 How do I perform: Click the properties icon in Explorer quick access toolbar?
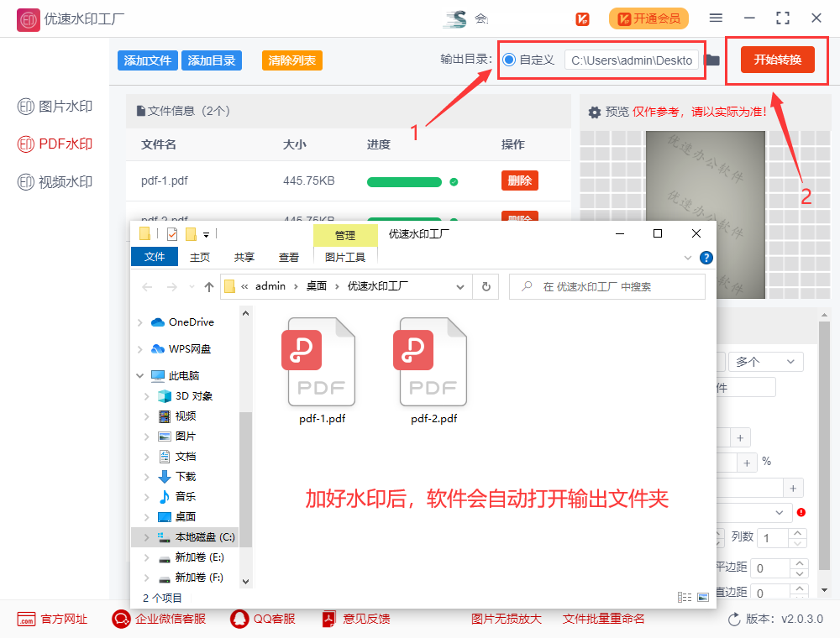pos(172,234)
